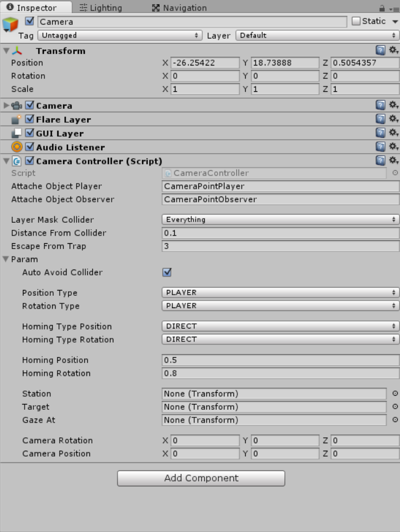This screenshot has height=532, width=400.
Task: Open Transform component gear settings menu
Action: [x=394, y=51]
